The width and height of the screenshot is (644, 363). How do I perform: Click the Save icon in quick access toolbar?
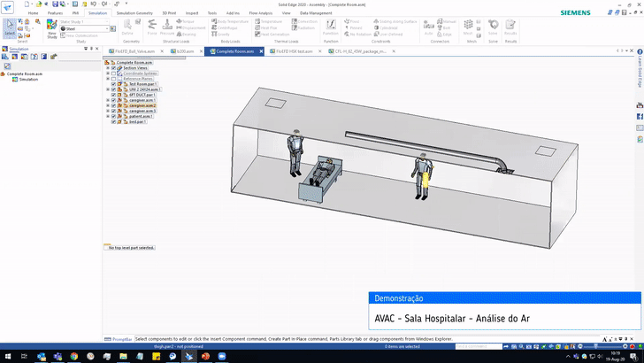click(x=55, y=4)
